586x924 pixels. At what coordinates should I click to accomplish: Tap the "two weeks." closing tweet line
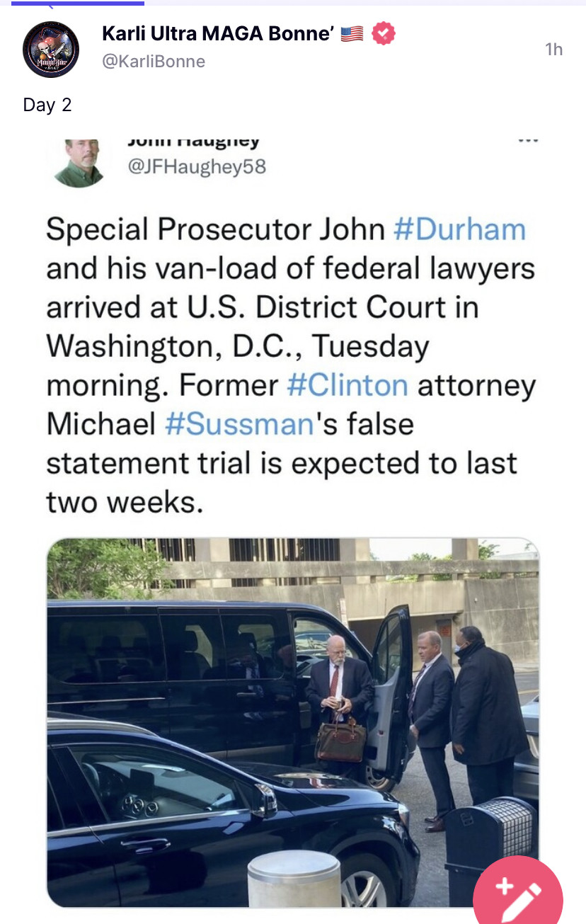125,502
